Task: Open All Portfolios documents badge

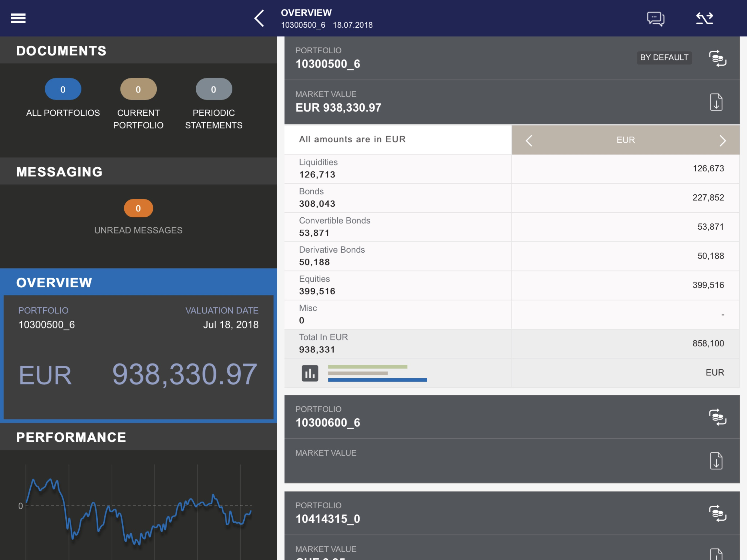Action: 63,89
